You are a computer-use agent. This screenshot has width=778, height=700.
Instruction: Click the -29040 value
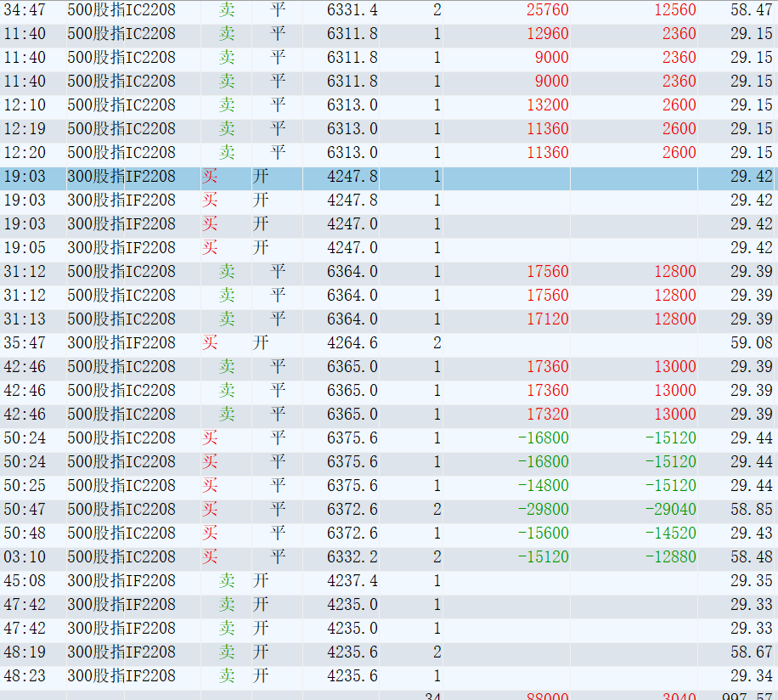point(670,510)
